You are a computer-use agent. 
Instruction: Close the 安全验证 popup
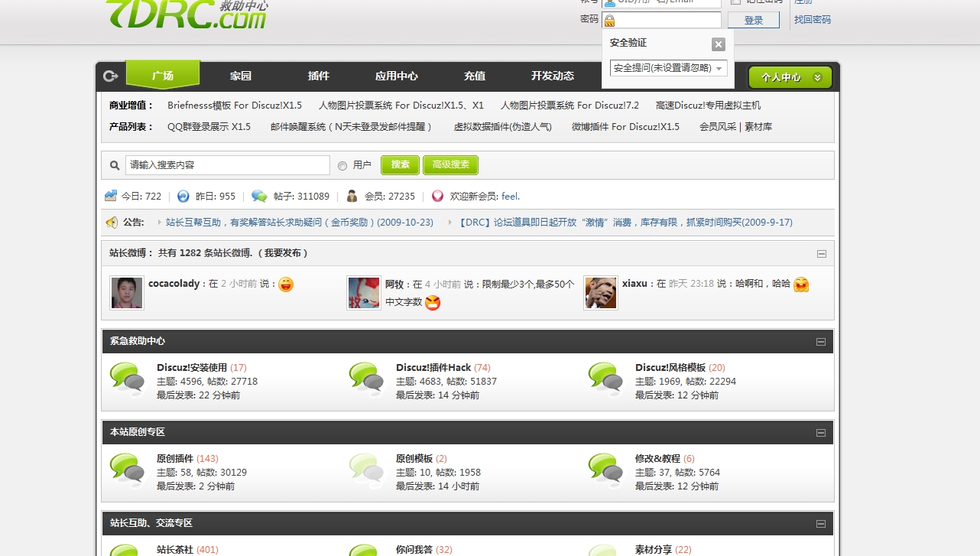click(x=718, y=44)
